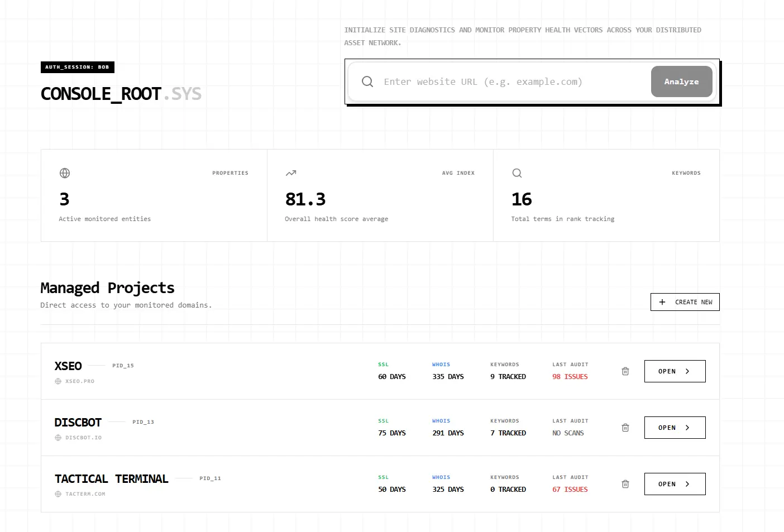Open the Tactical Terminal project
Screen dimensions: 784x532
coord(675,484)
